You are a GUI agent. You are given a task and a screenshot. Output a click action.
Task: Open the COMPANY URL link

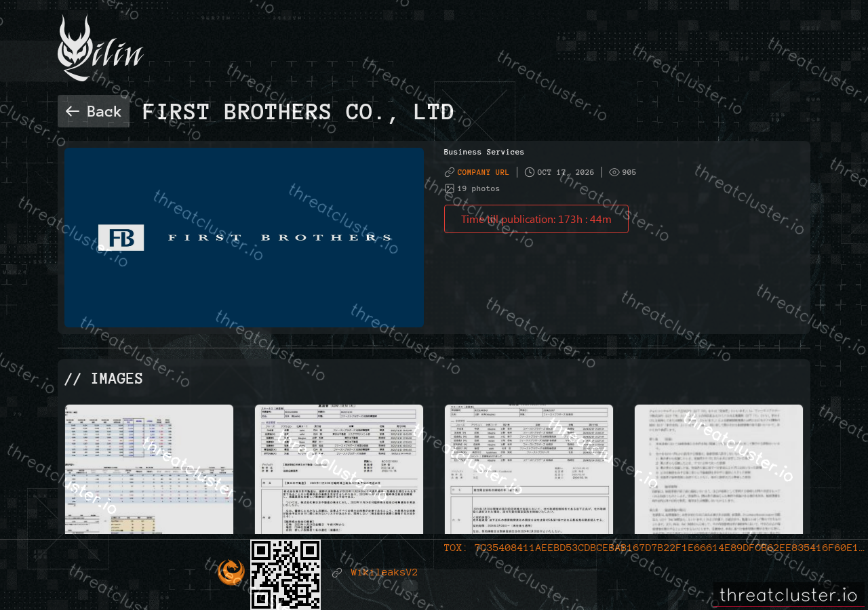[x=483, y=172]
